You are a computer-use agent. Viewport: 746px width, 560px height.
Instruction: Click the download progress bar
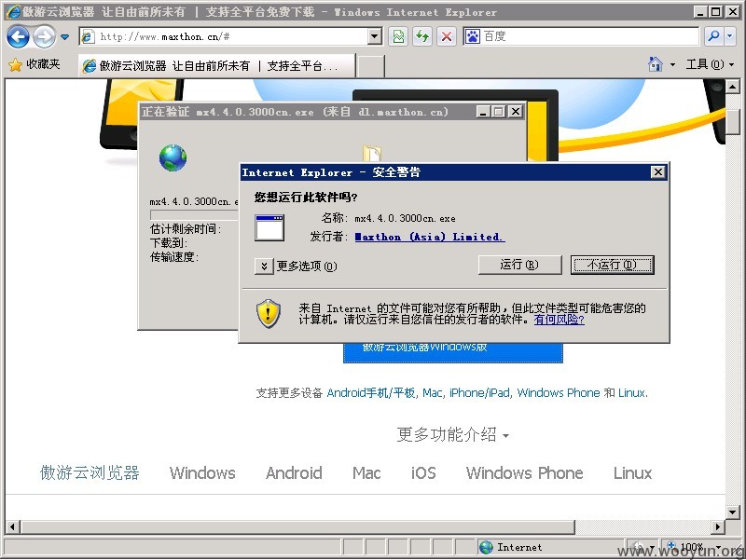point(194,214)
